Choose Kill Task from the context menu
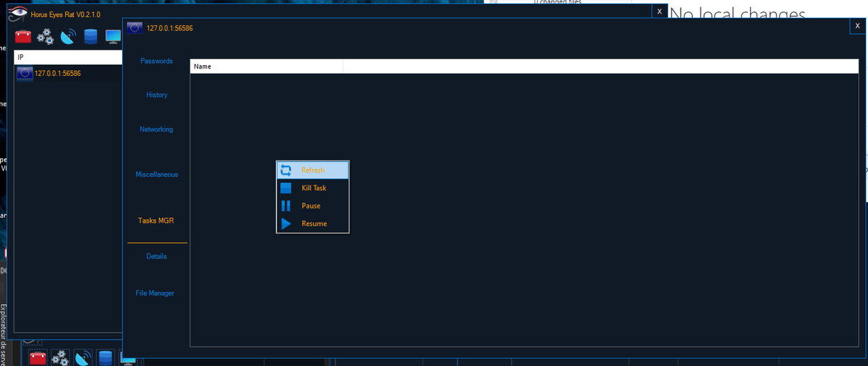 click(x=313, y=188)
